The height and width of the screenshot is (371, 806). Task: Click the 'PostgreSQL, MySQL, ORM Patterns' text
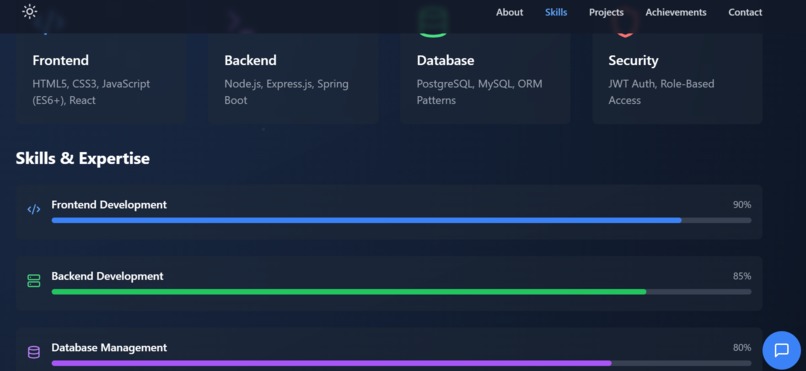tap(479, 92)
